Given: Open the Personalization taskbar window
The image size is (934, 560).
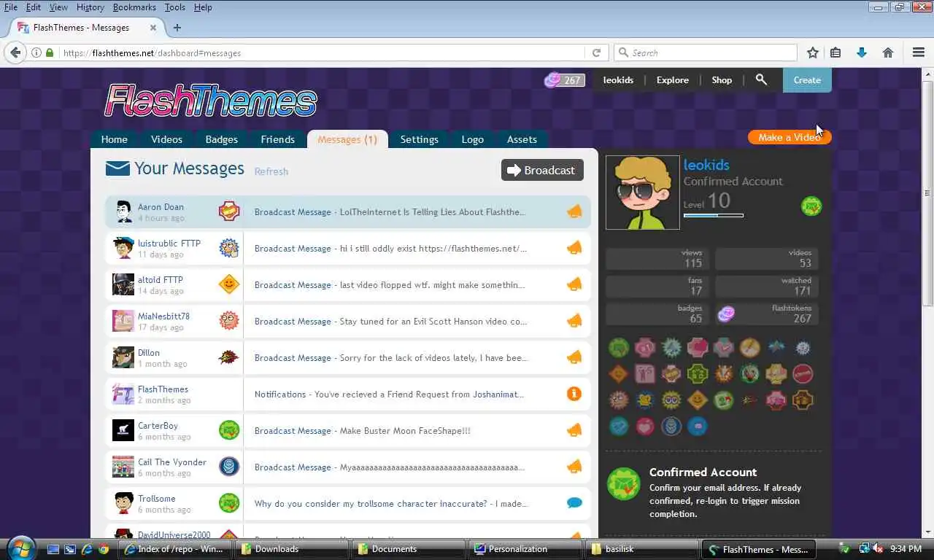Looking at the screenshot, I should (x=525, y=549).
